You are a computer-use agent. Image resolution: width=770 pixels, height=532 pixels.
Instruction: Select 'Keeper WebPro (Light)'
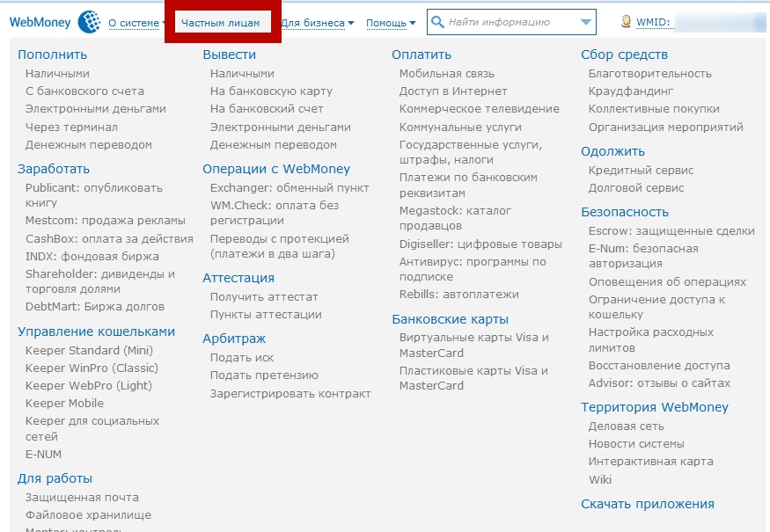click(88, 386)
